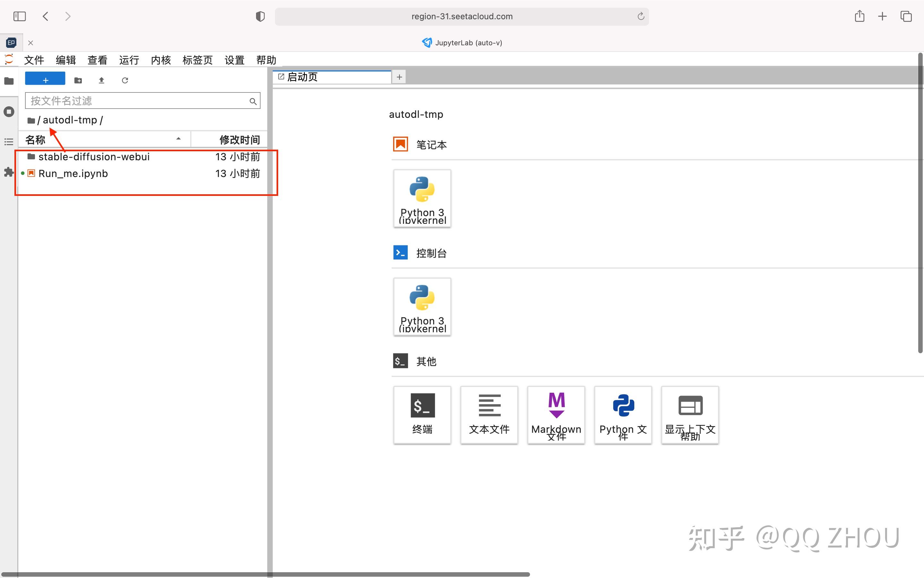The height and width of the screenshot is (578, 924).
Task: Open the extension manager puzzle icon
Action: click(9, 172)
